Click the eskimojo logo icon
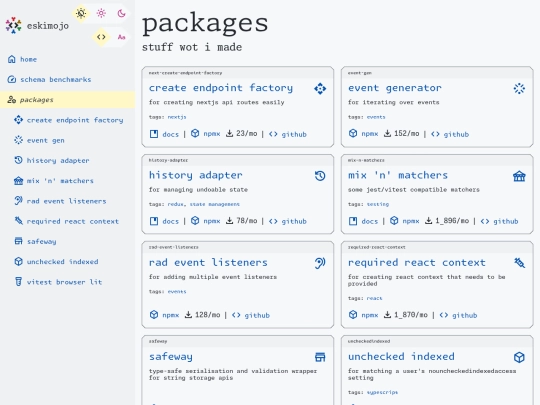540x405 pixels. coord(13,25)
